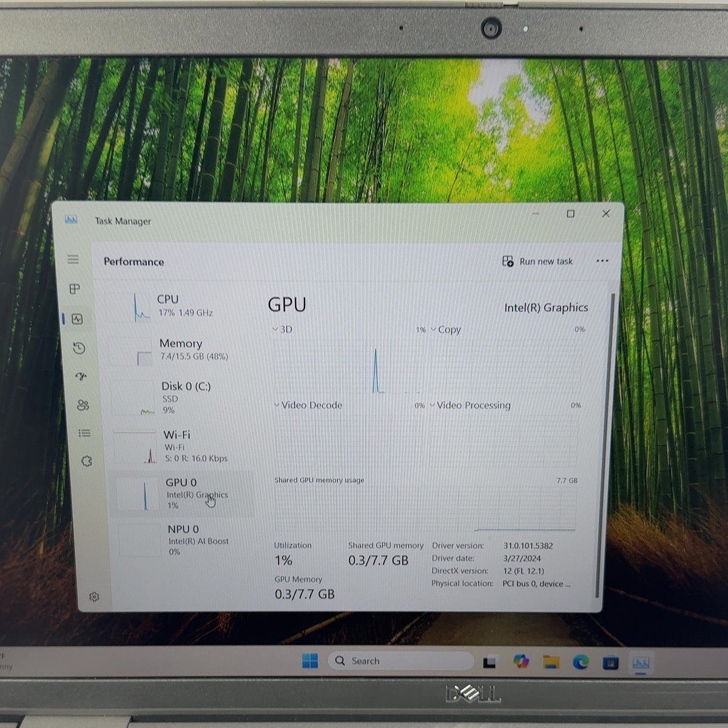728x728 pixels.
Task: Click the DirectX version 12 (FL 12.1)
Action: [x=524, y=571]
